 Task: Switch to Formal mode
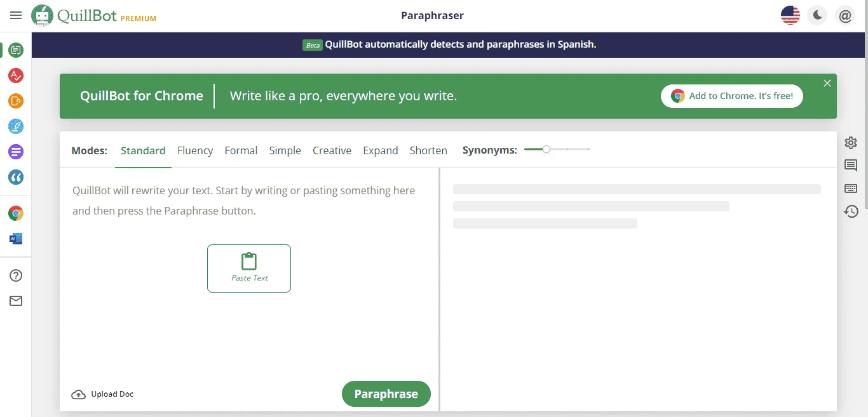[x=241, y=150]
